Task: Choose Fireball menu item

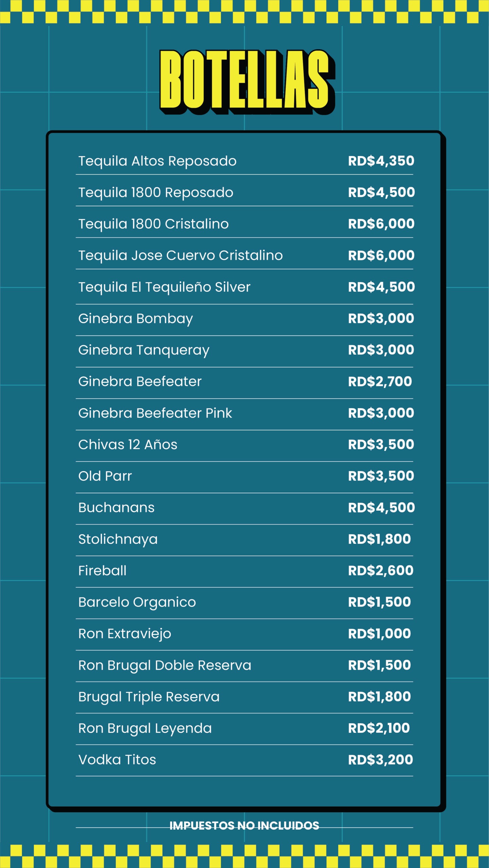Action: [x=102, y=571]
